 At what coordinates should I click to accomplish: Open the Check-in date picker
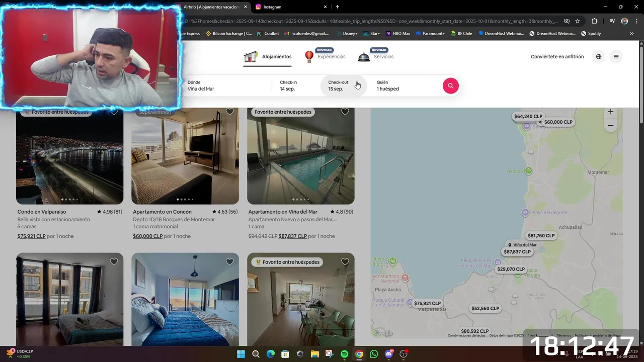[x=297, y=85]
